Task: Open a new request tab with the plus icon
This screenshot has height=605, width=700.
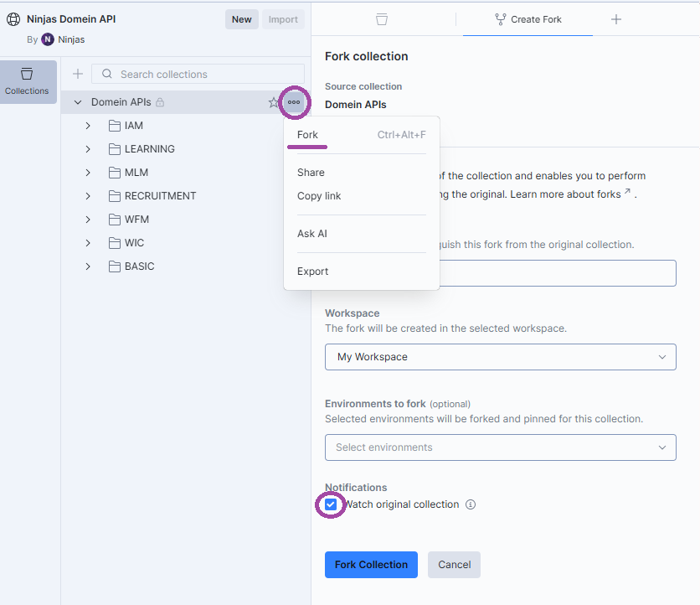Action: (616, 19)
